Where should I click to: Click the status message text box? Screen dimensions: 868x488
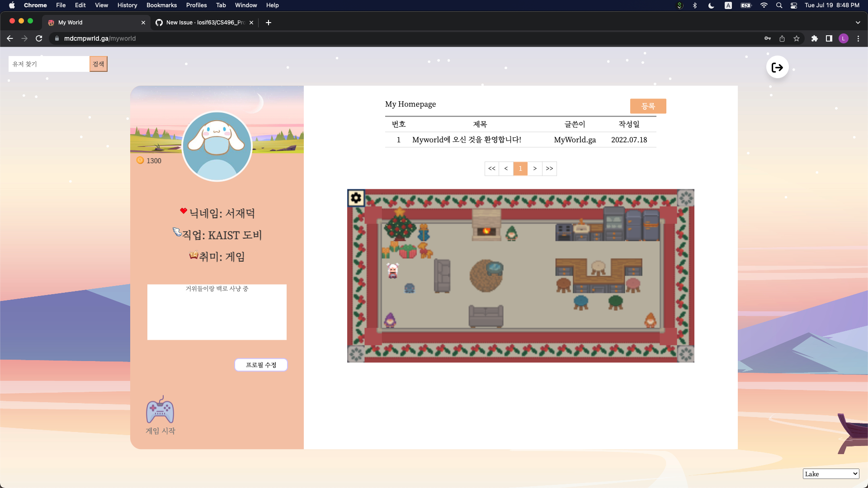(x=217, y=312)
